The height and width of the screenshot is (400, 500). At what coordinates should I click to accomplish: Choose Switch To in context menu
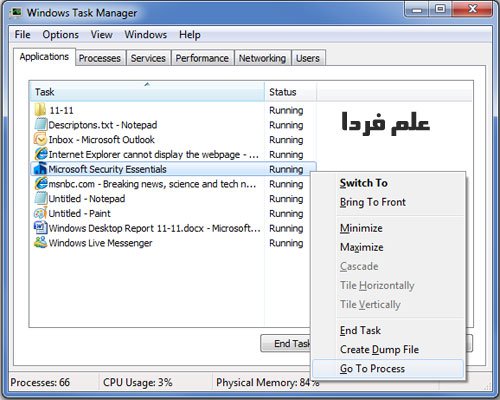pos(364,183)
